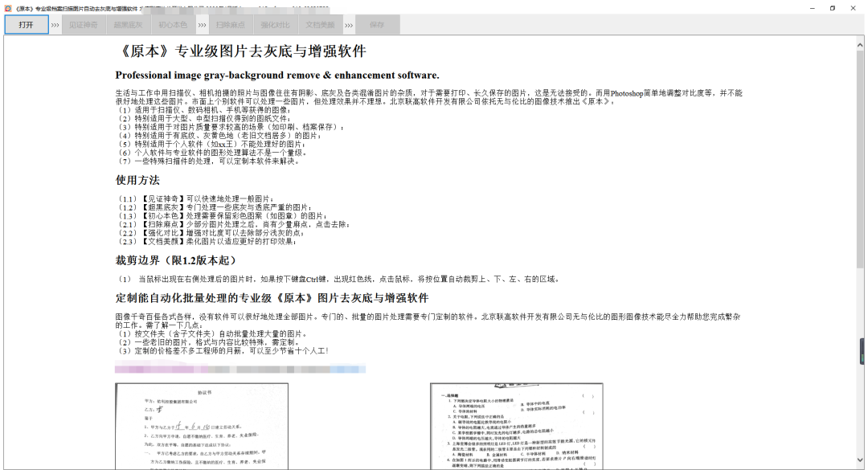868x470 pixels.
Task: Click line (1.1)【见证神奇】in usage list
Action: click(194, 198)
